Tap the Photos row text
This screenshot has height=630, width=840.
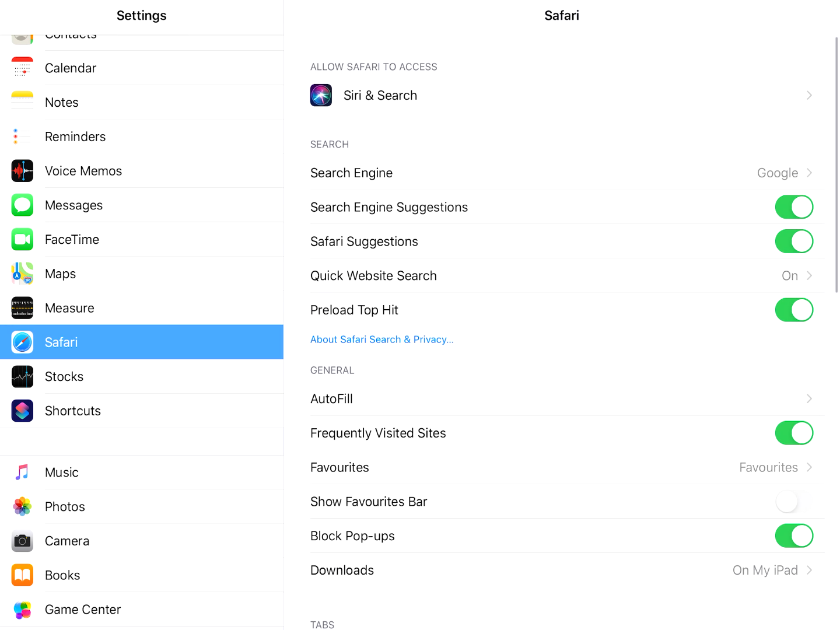pyautogui.click(x=65, y=507)
